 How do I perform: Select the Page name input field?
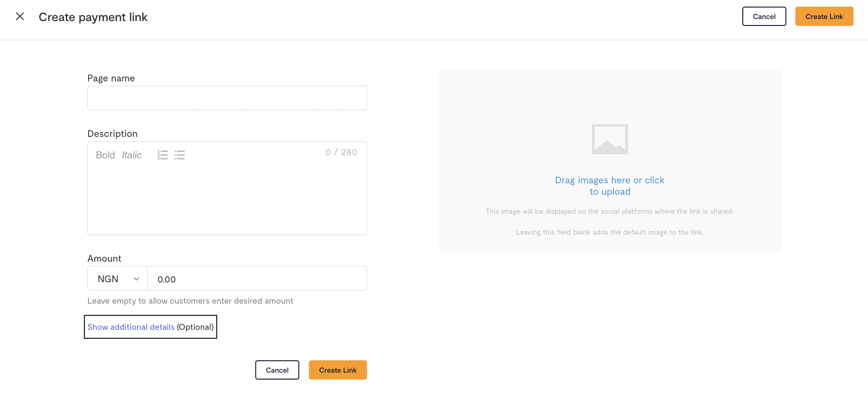click(227, 97)
